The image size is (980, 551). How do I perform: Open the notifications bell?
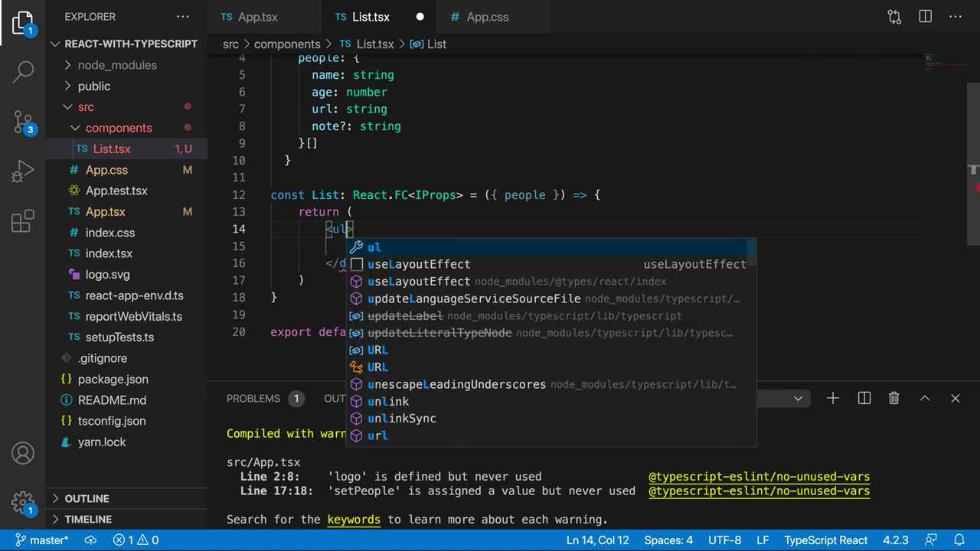click(959, 540)
